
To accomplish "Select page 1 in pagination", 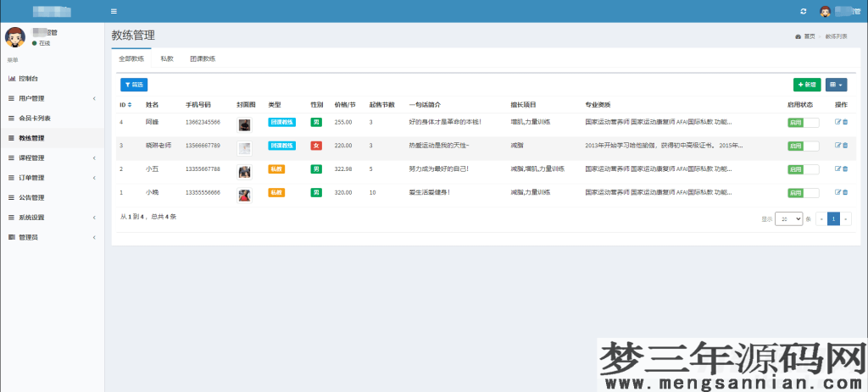I will pos(833,219).
